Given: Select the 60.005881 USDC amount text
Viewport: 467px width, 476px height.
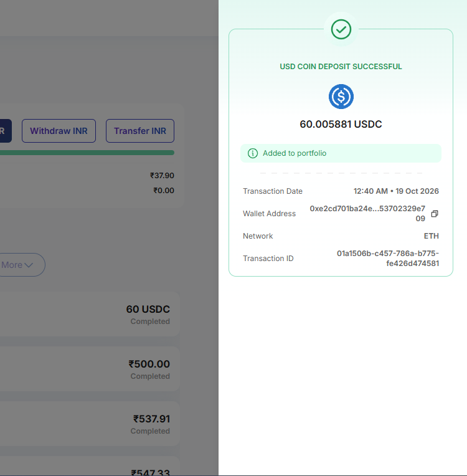Looking at the screenshot, I should [x=341, y=124].
